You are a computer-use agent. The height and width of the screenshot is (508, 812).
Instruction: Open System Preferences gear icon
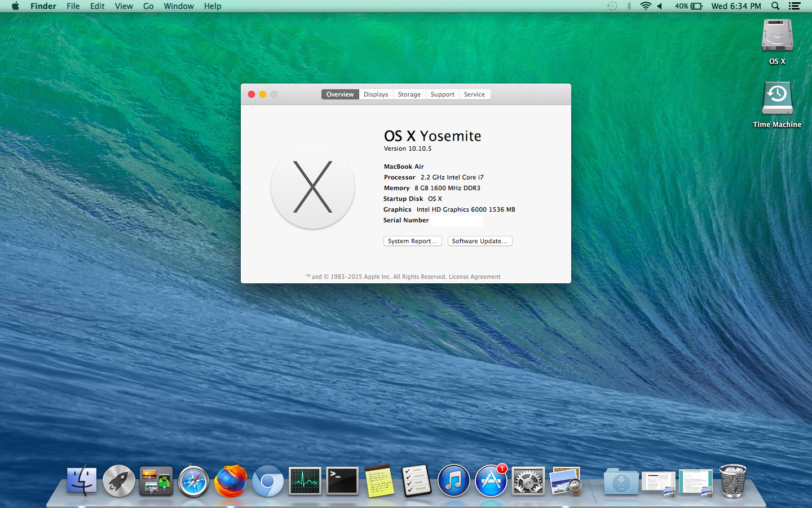[x=528, y=481]
